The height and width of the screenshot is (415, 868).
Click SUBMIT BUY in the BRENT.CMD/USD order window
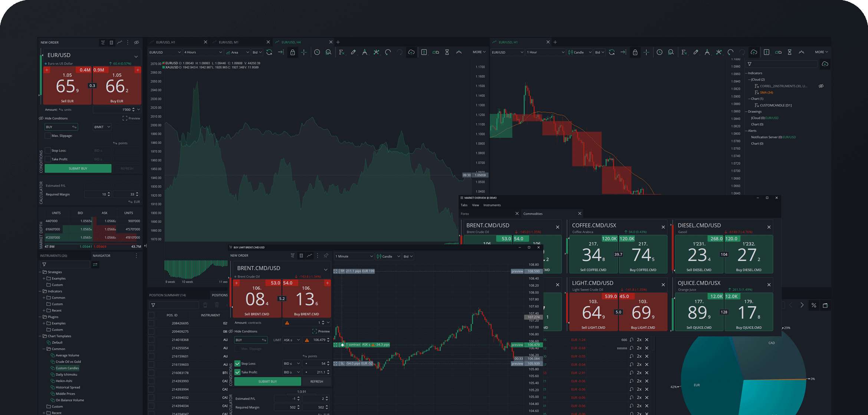(x=267, y=381)
